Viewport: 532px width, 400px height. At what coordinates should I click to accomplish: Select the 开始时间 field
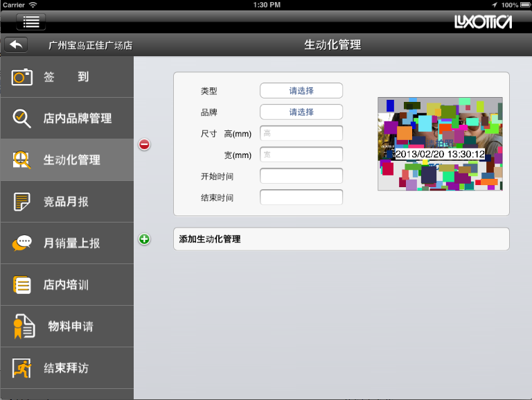click(301, 176)
